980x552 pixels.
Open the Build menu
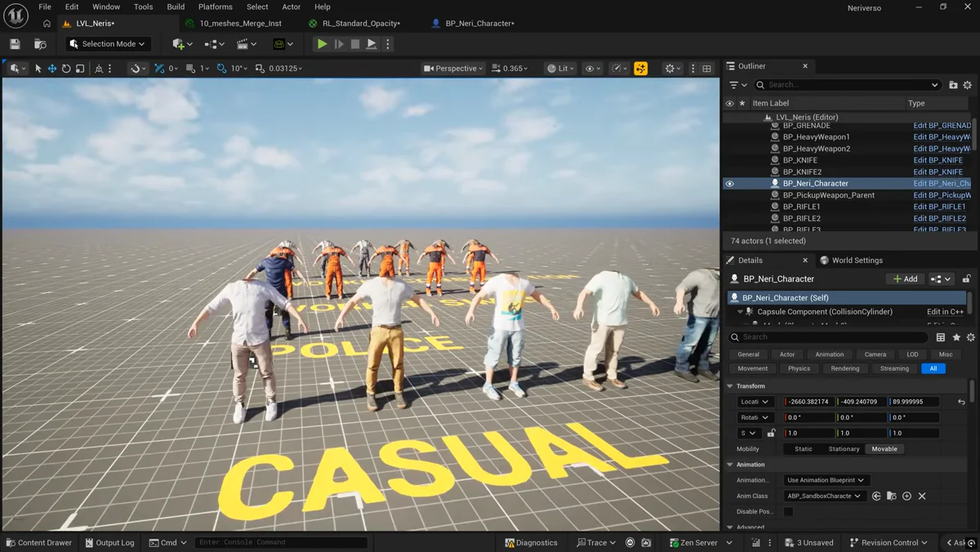(x=176, y=7)
